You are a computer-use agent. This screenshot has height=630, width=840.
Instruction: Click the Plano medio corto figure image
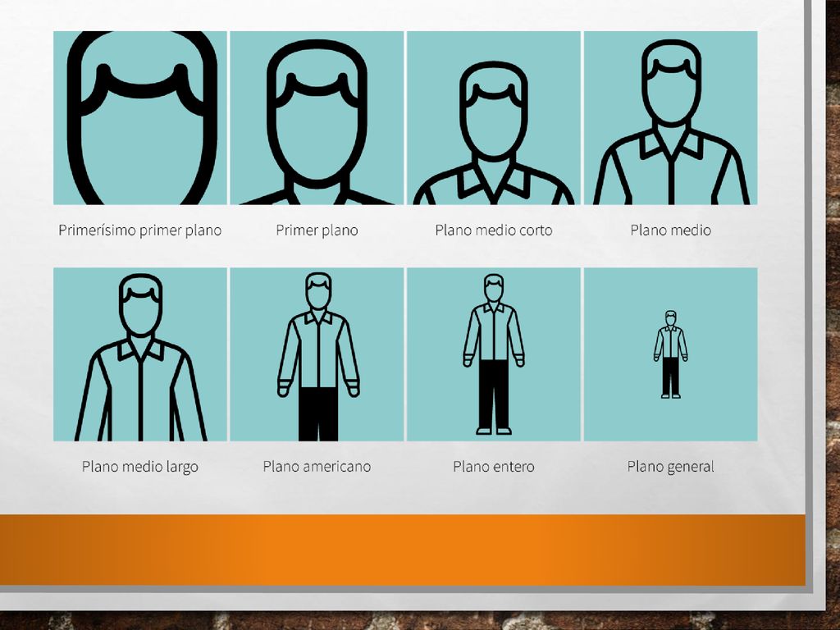[x=493, y=118]
